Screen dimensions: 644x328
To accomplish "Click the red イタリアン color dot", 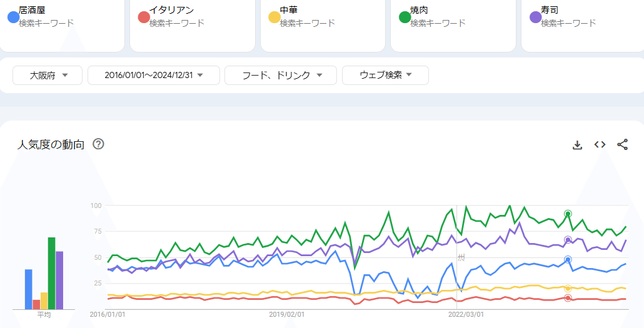I will click(x=143, y=17).
